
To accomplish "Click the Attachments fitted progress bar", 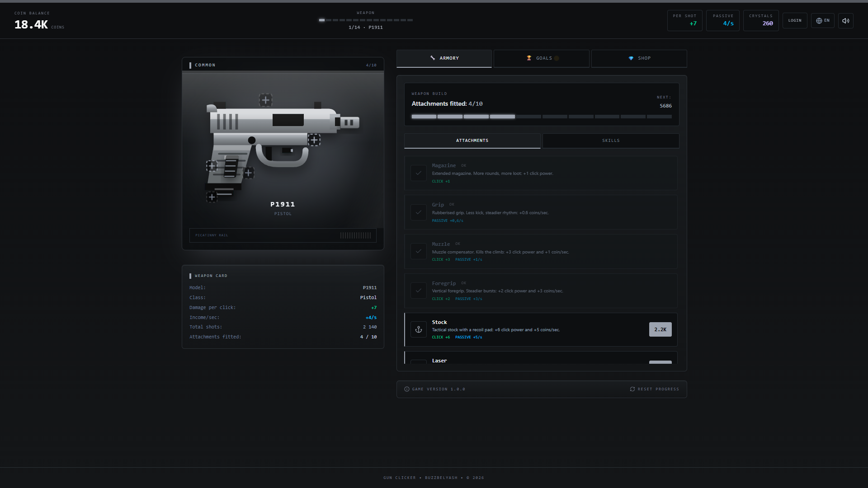I will (x=541, y=117).
